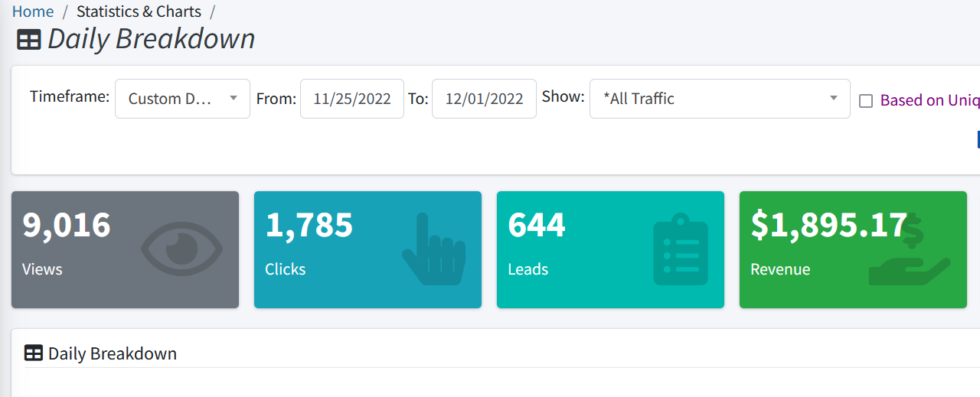980x397 pixels.
Task: Open the Timeframe Custom dropdown
Action: click(x=182, y=99)
